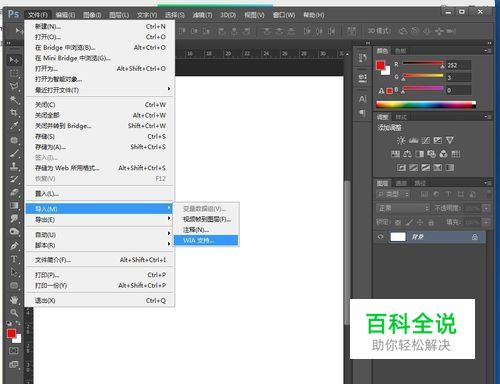Click the R red slider in Color panel

click(x=423, y=64)
